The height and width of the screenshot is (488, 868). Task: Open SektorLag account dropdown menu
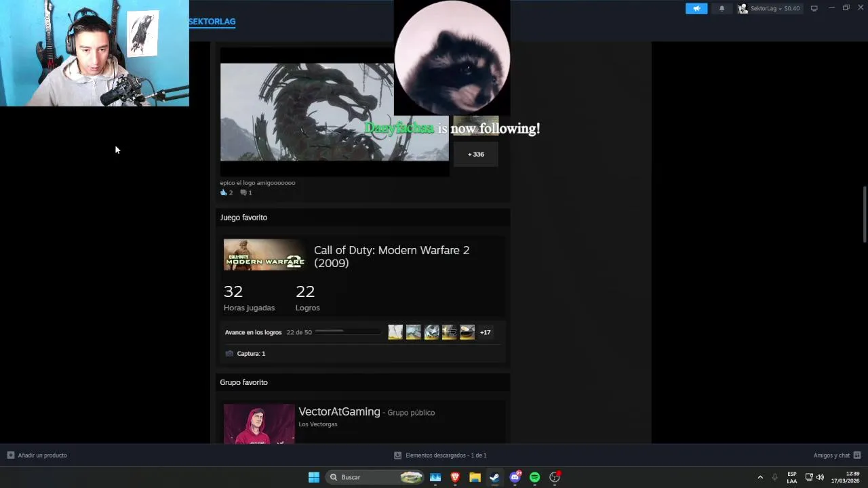769,8
